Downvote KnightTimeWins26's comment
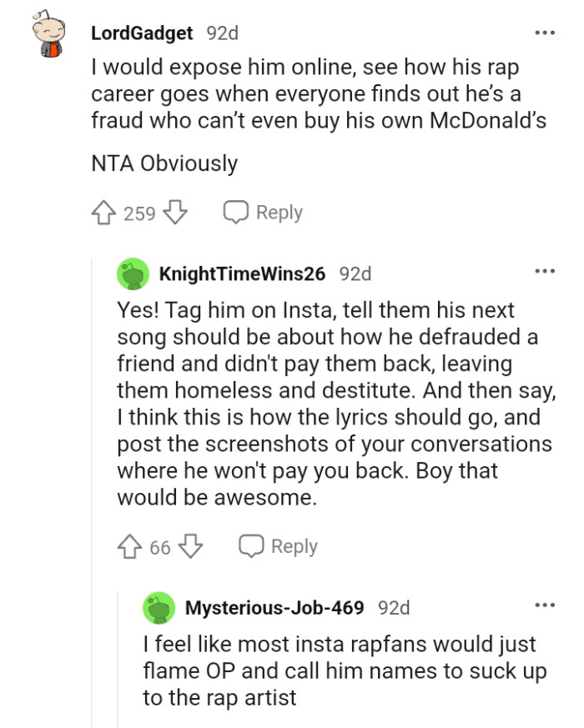584x728 pixels. (x=189, y=546)
